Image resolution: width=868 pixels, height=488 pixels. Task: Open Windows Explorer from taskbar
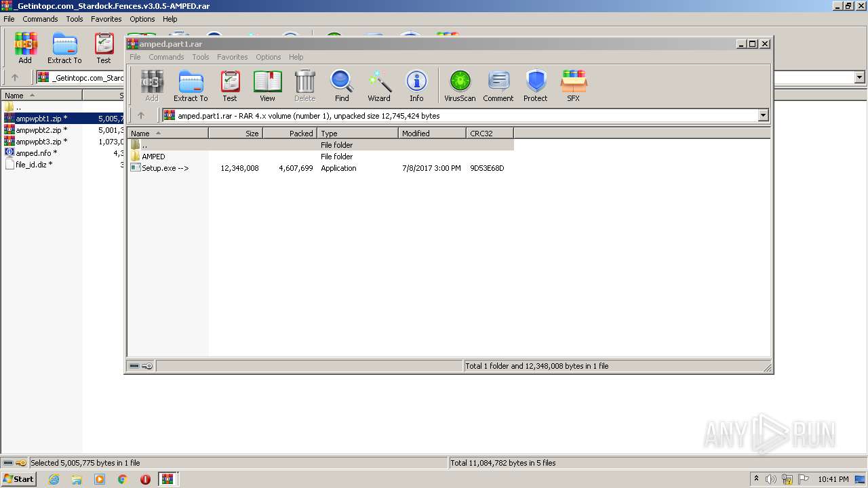[x=77, y=479]
